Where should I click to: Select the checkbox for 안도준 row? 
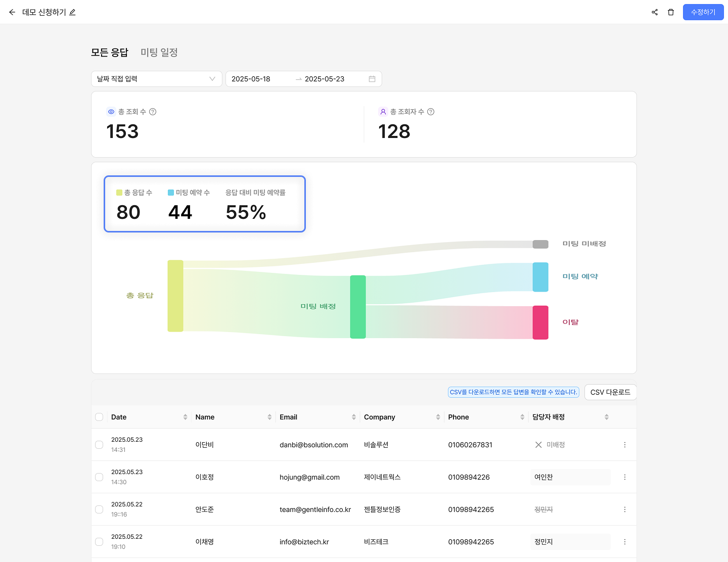click(x=99, y=509)
